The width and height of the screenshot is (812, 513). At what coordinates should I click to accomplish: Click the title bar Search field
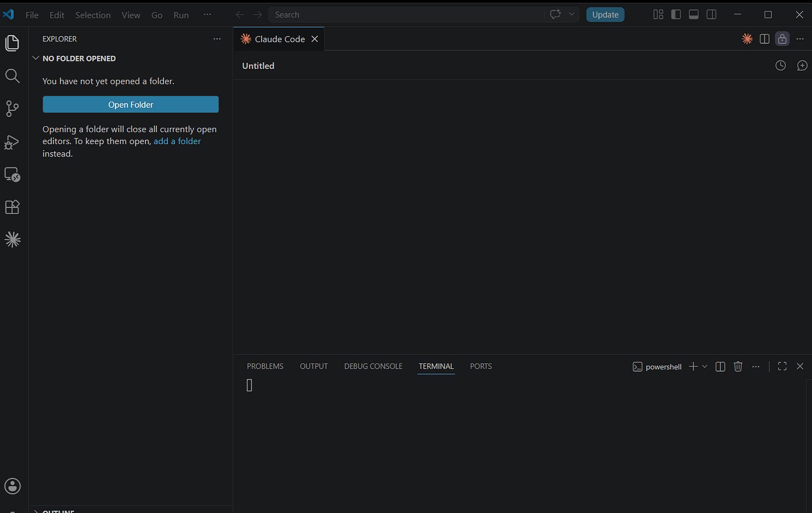[406, 15]
